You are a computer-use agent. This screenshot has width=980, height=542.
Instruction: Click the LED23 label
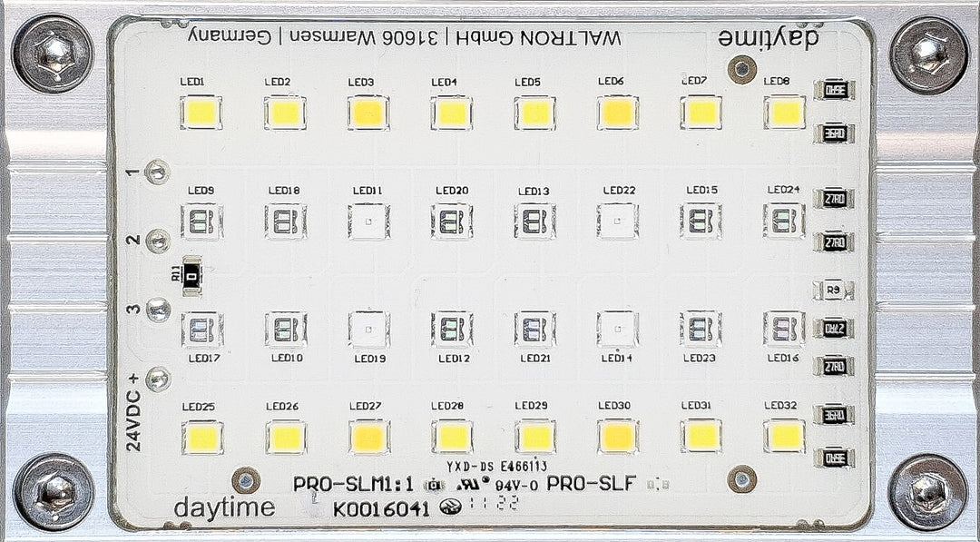point(700,359)
